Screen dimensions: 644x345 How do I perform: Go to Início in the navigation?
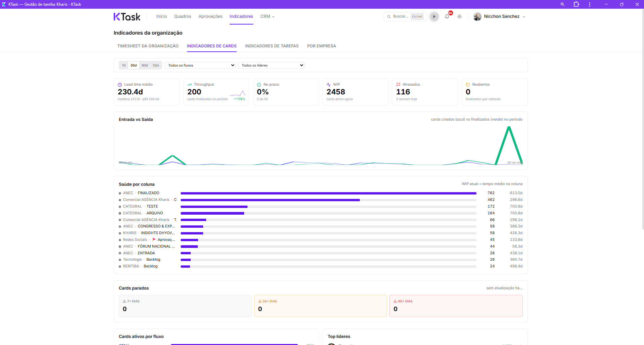click(x=161, y=16)
